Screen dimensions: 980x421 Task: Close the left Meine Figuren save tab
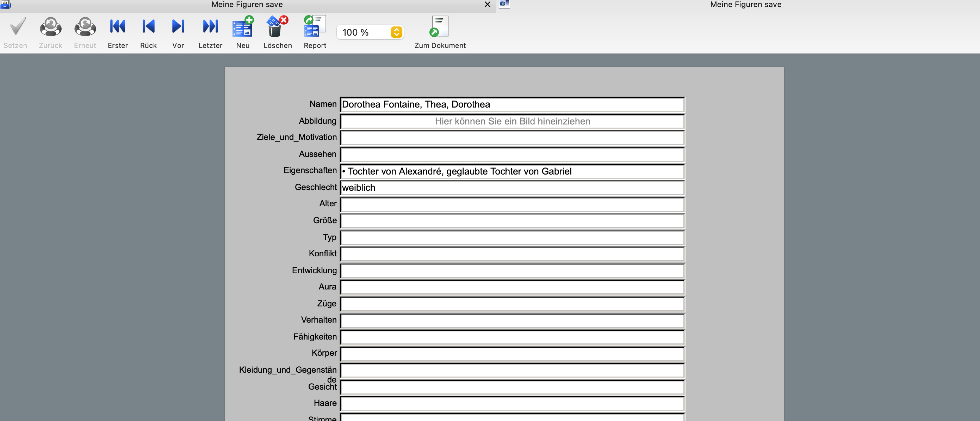coord(487,4)
